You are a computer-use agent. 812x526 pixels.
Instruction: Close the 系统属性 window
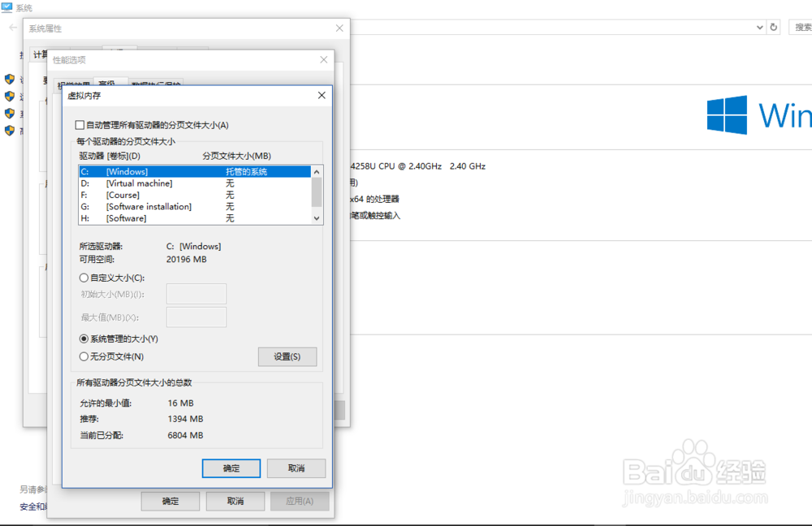(339, 28)
